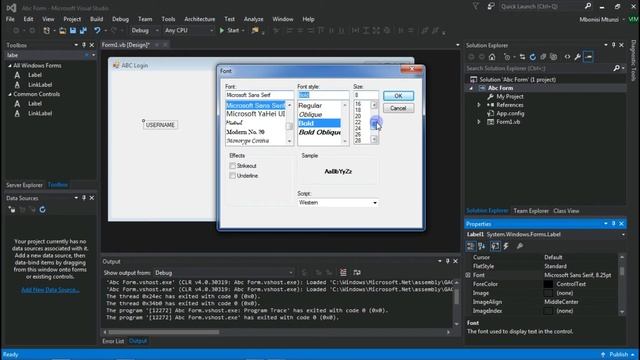Switch to the Error List tab
The width and height of the screenshot is (640, 360).
tap(113, 341)
